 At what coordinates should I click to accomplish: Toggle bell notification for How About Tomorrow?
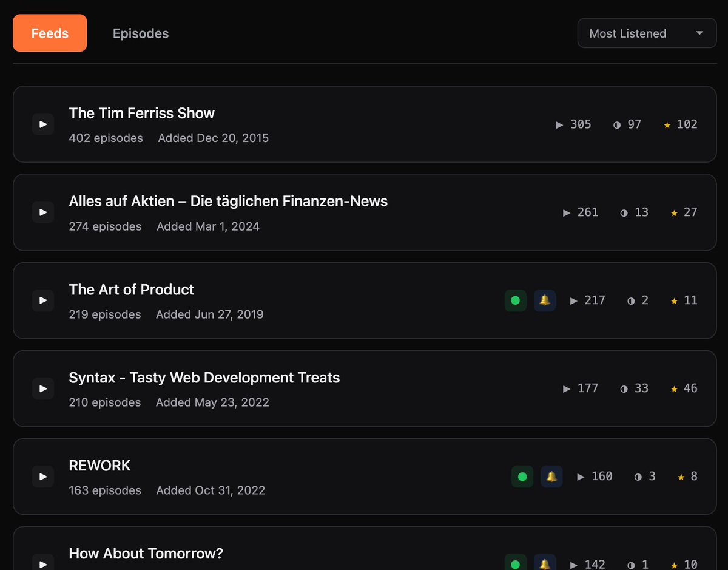pos(545,564)
